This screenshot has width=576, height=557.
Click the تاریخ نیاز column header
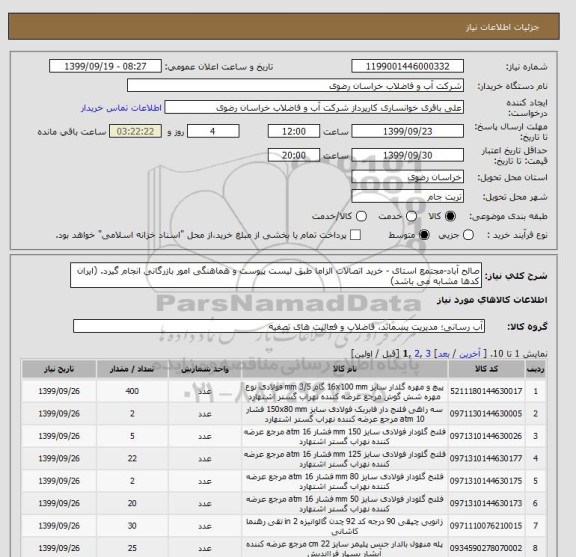(59, 369)
